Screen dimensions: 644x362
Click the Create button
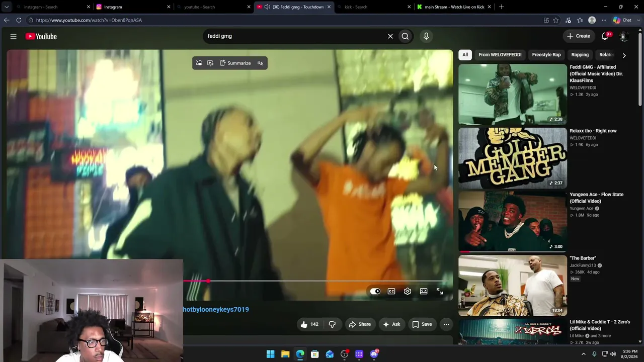(579, 36)
